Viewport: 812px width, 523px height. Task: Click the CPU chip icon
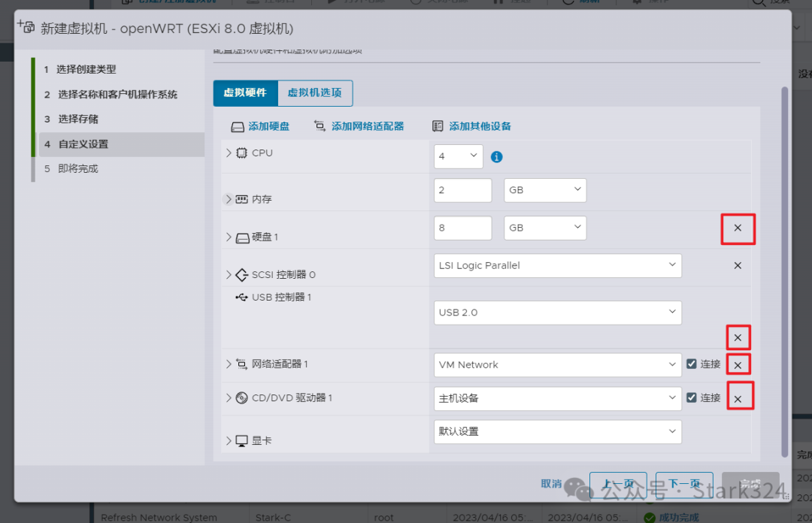click(x=240, y=152)
